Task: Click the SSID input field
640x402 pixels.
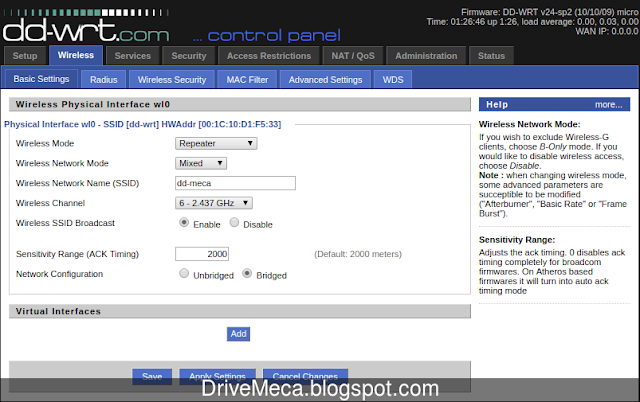Action: tap(236, 183)
